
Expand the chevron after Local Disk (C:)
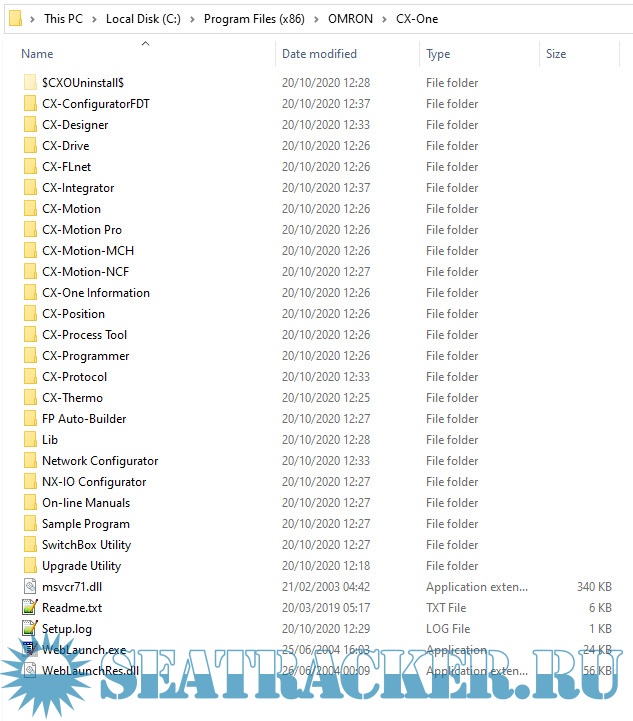(194, 19)
